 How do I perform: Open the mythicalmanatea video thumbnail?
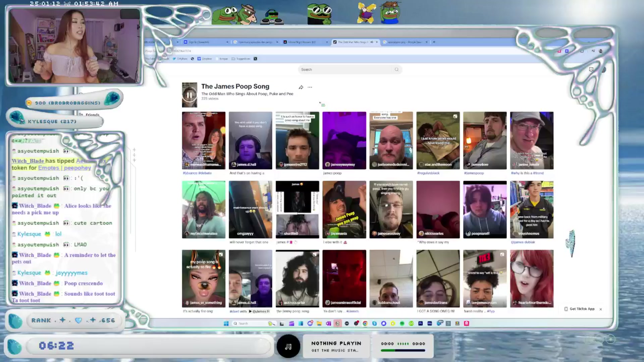(204, 209)
